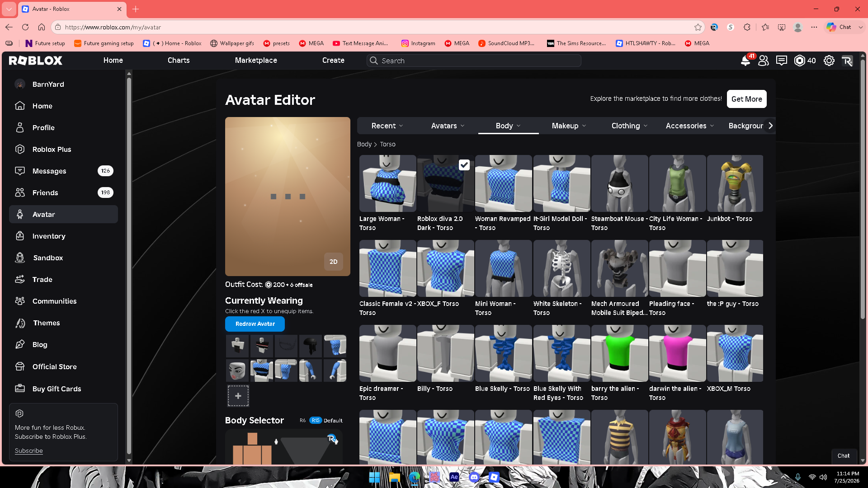
Task: Expand the Recent dropdown tab
Action: pos(387,126)
